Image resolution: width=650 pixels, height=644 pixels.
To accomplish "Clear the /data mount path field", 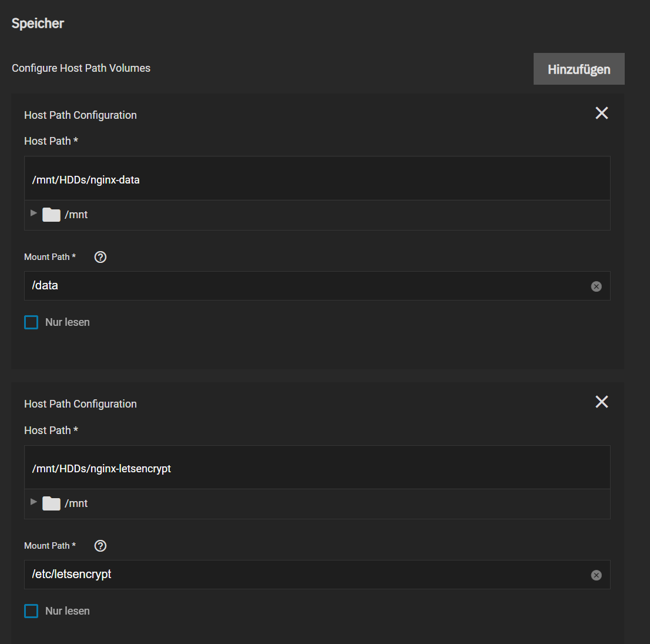I will (596, 286).
